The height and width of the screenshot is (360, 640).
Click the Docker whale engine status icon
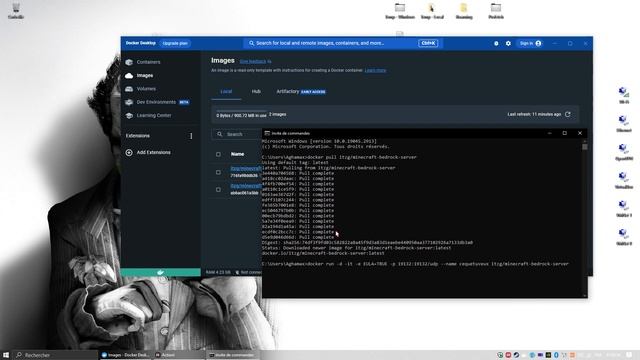160,272
